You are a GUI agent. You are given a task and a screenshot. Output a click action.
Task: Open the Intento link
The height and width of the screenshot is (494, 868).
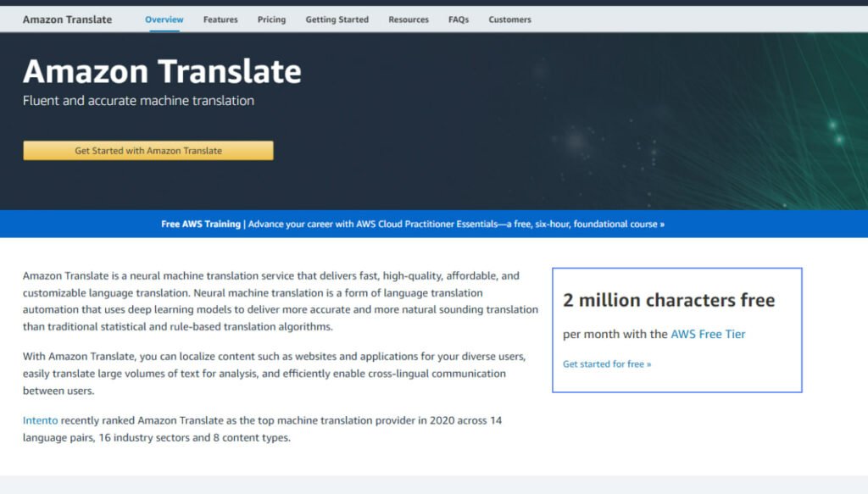click(40, 420)
